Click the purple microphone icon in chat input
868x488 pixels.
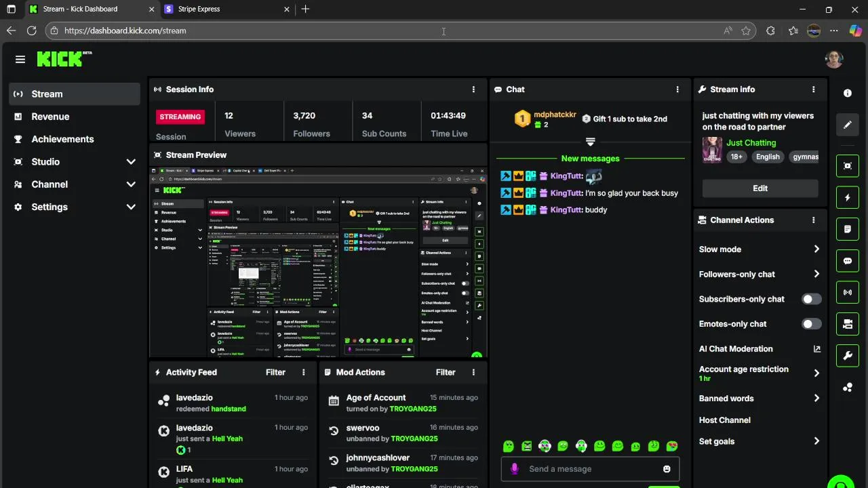(x=515, y=468)
